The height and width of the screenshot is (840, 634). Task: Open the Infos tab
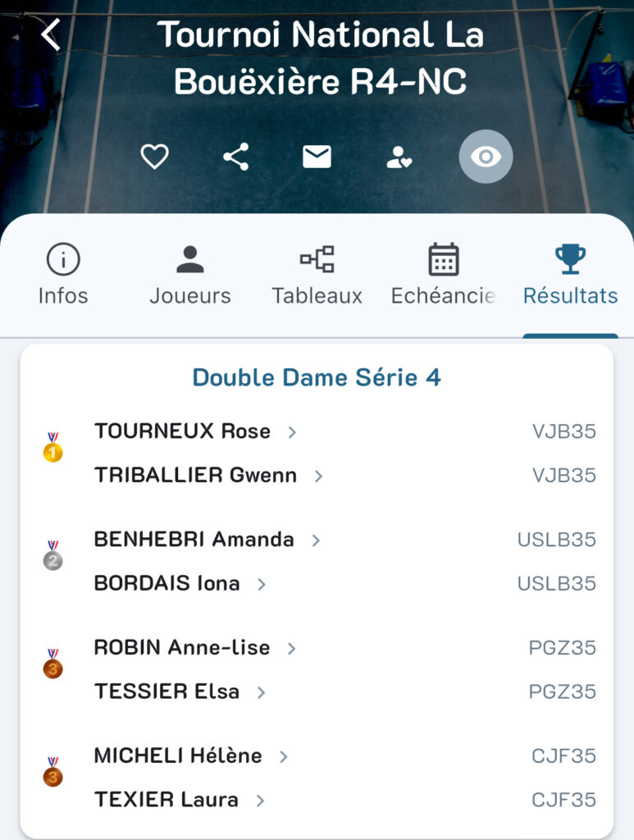pyautogui.click(x=63, y=275)
